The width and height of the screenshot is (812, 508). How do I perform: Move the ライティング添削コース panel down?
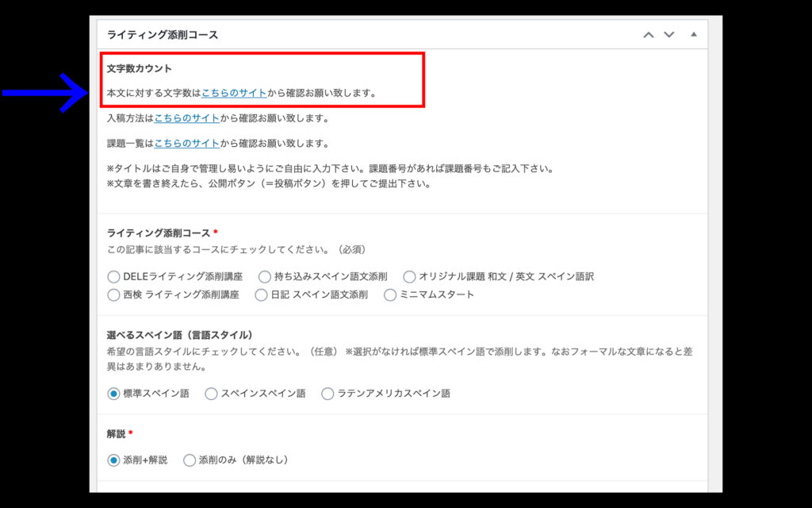[668, 35]
